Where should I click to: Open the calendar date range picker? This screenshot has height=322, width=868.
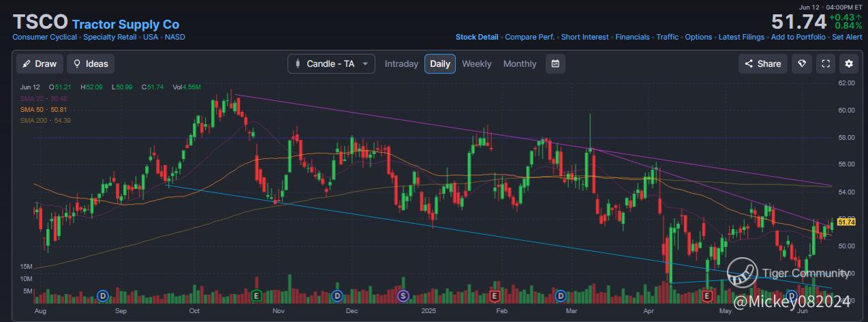tap(555, 63)
